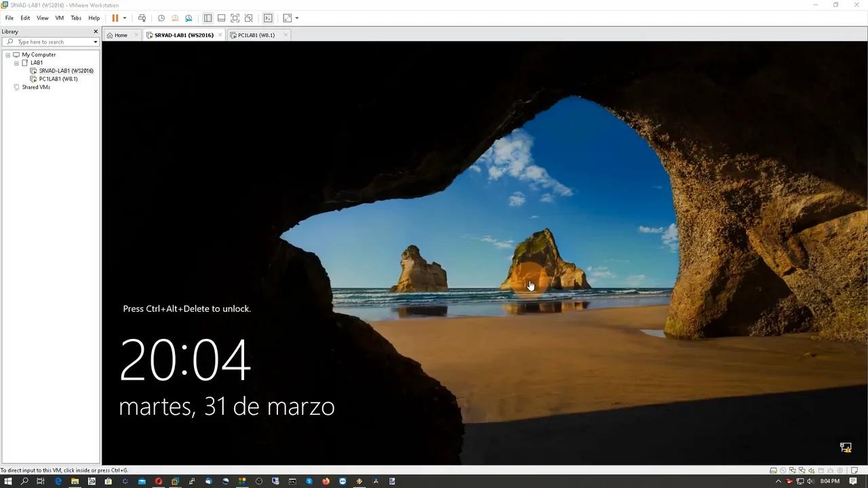Click the hard disk device status icon
The image size is (868, 488).
pyautogui.click(x=773, y=470)
